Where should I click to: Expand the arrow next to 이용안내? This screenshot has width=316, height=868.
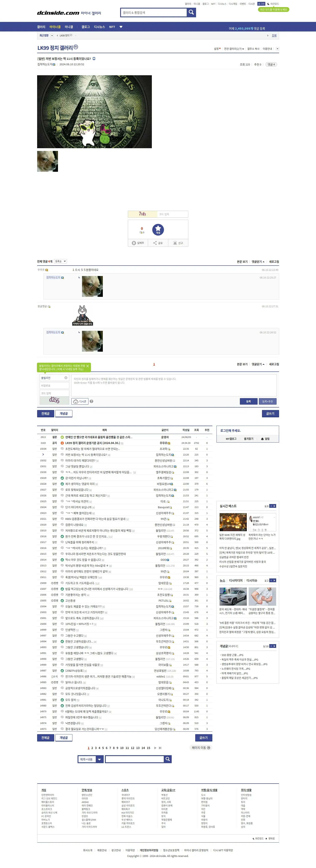[x=277, y=49]
